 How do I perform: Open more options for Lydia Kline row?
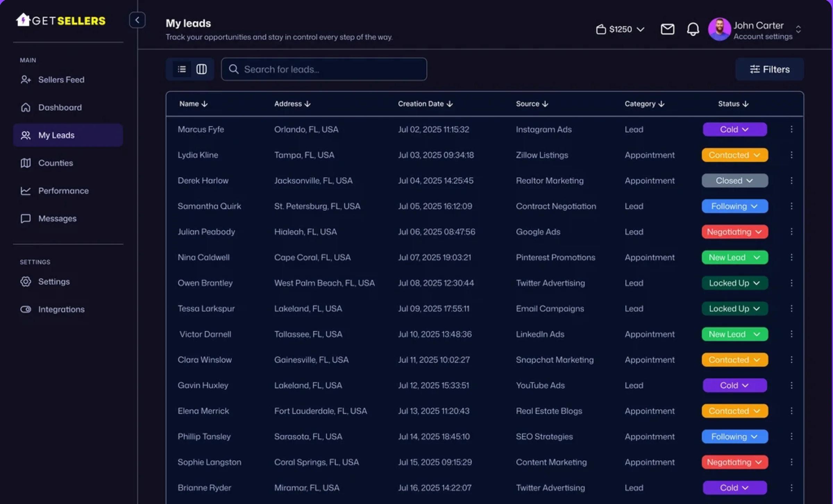791,155
